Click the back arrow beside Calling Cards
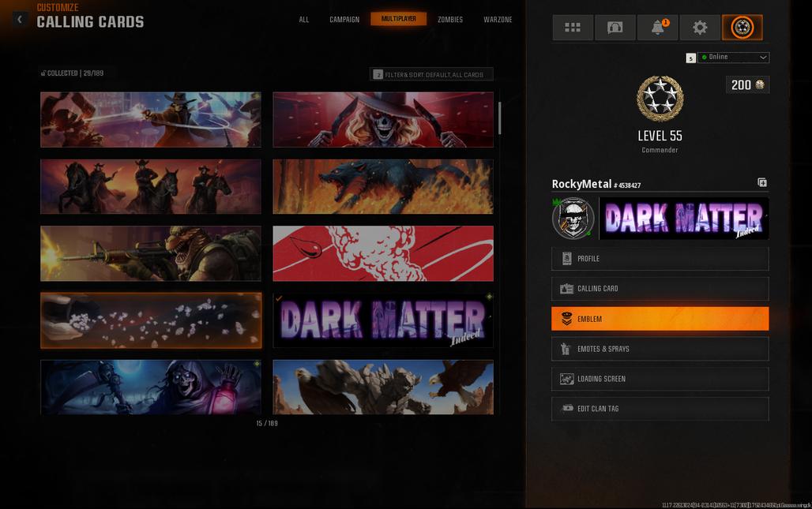The width and height of the screenshot is (812, 509). pyautogui.click(x=20, y=19)
